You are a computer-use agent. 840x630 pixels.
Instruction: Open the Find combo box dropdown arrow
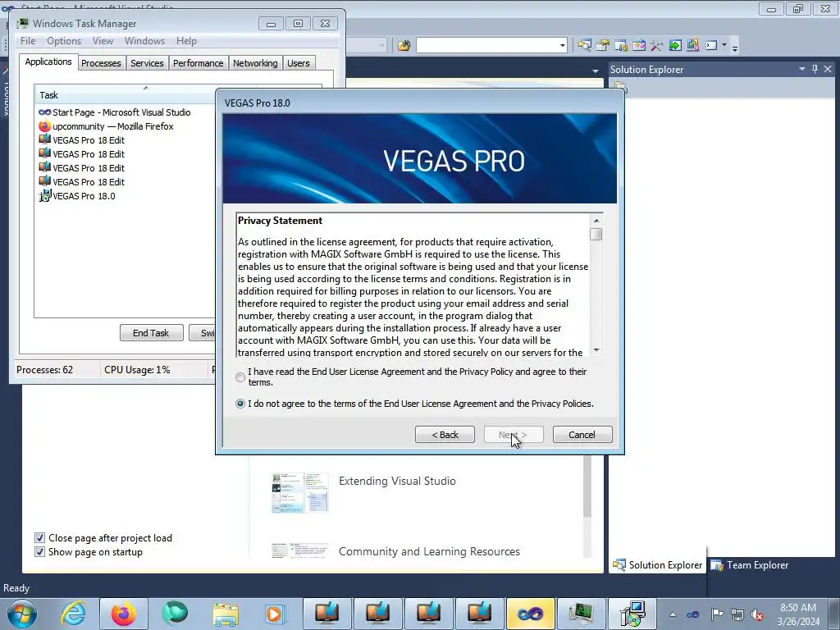562,46
